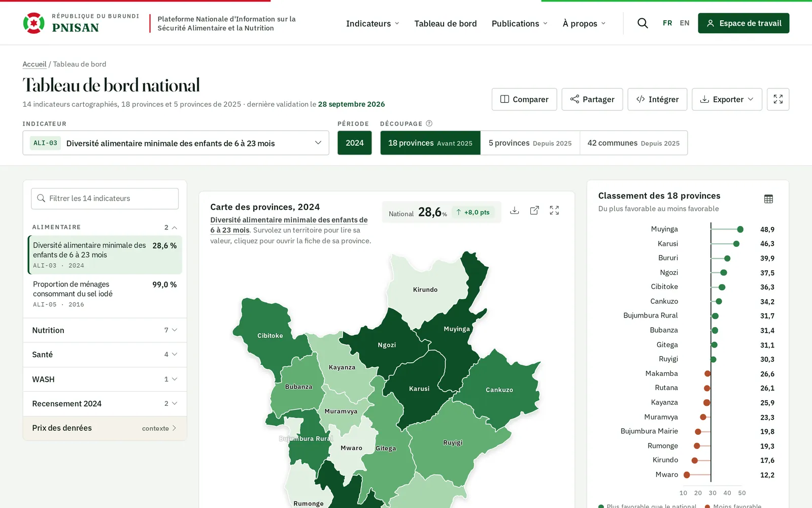Select the 18 provinces Avant 2025 division
This screenshot has height=508, width=812.
[430, 143]
